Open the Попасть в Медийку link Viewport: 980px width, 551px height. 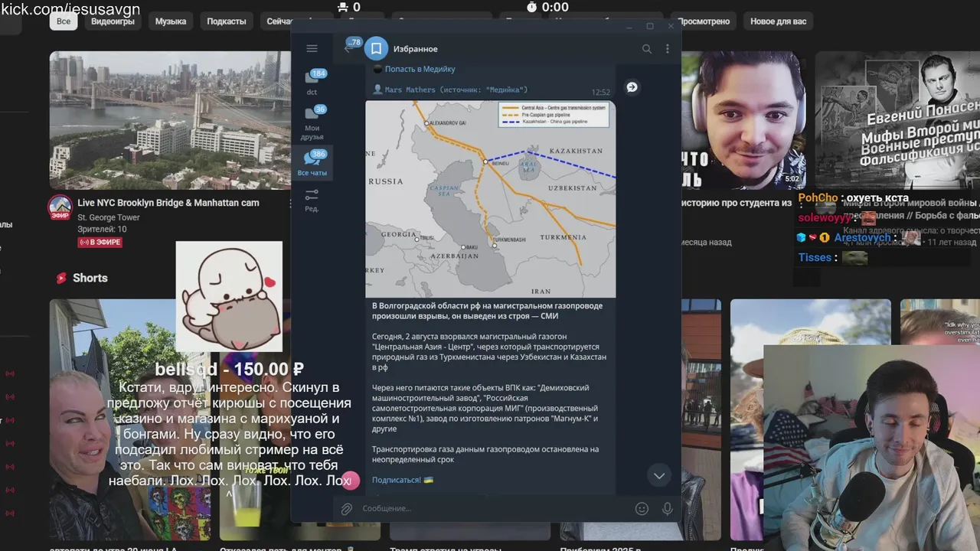(420, 69)
